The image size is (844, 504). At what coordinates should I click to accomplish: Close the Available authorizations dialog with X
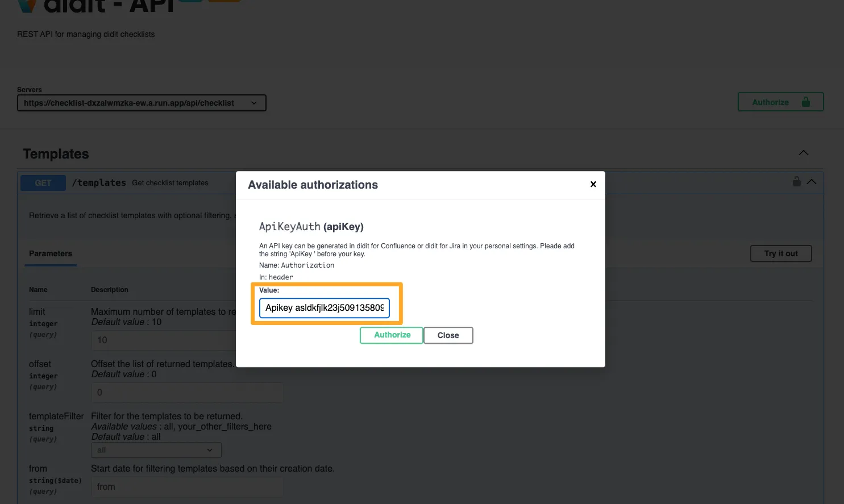[x=593, y=184]
